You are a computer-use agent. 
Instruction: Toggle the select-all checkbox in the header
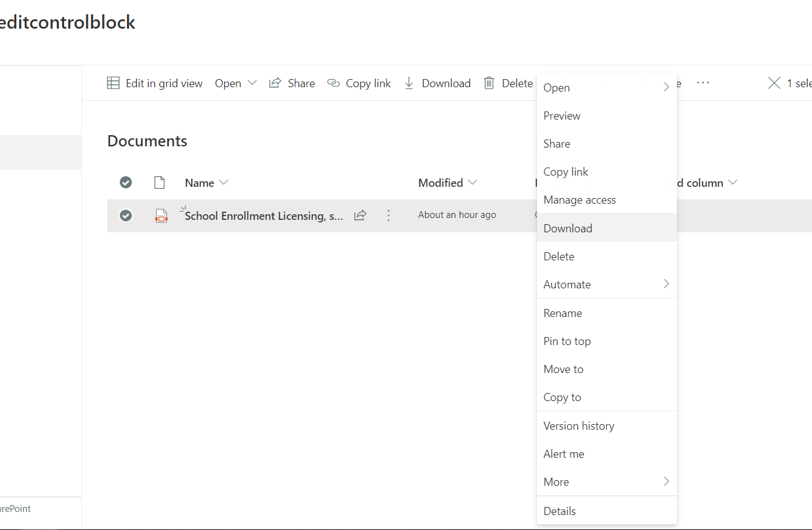(126, 182)
